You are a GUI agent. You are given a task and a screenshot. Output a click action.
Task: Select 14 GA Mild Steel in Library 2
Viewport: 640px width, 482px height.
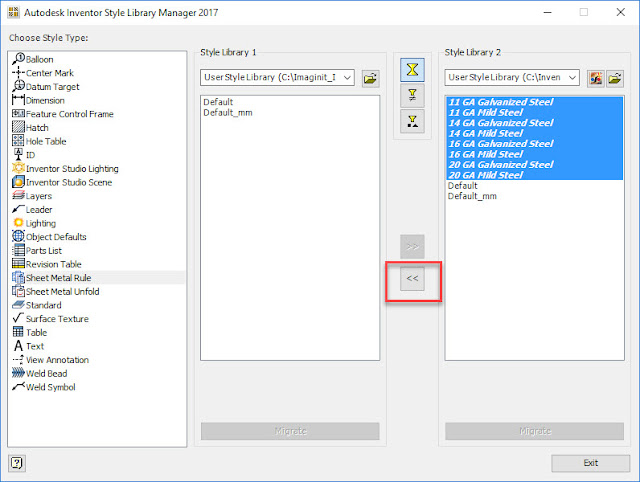pyautogui.click(x=534, y=133)
